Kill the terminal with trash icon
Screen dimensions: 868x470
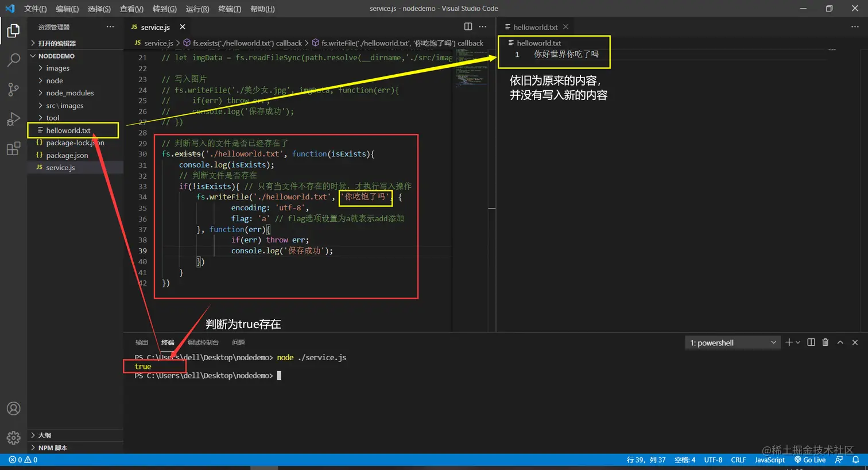coord(826,342)
